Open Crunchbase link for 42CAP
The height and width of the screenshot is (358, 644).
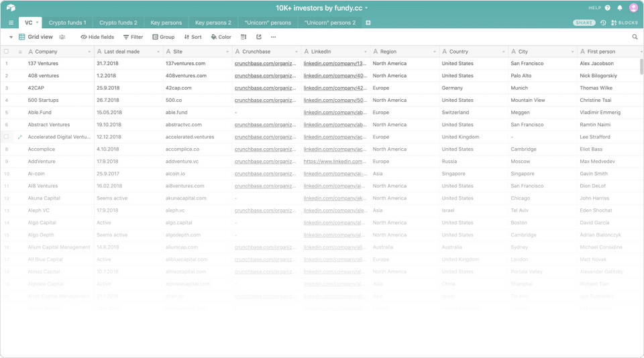pyautogui.click(x=266, y=88)
